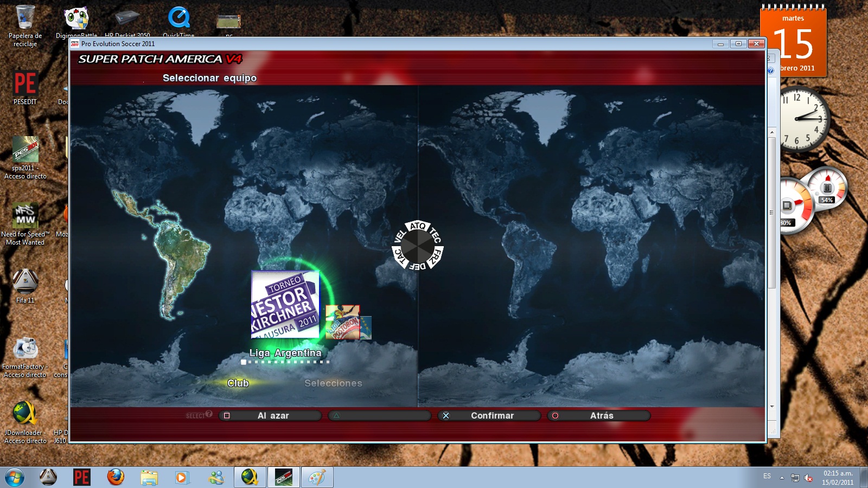Click the PES 2011 title bar icon
The height and width of the screenshot is (488, 868).
tap(75, 44)
